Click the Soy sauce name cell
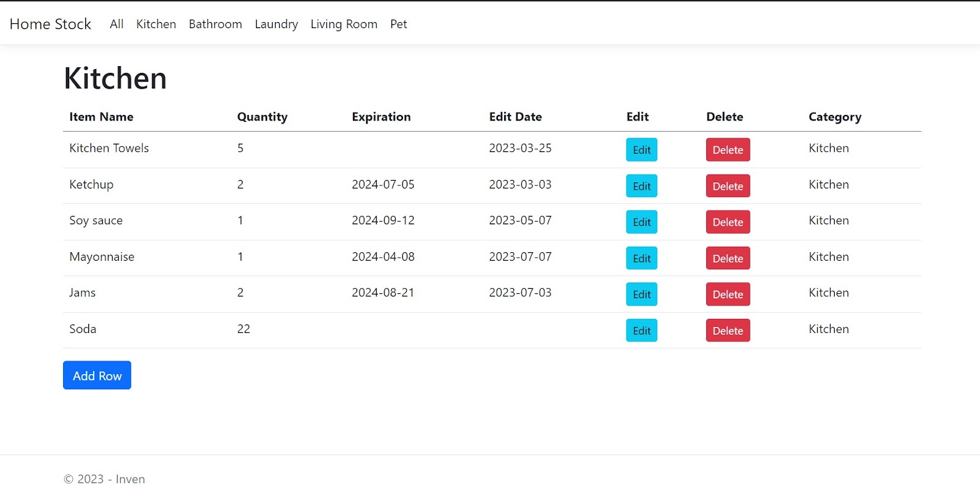Viewport: 980px width, 494px height. tap(96, 220)
